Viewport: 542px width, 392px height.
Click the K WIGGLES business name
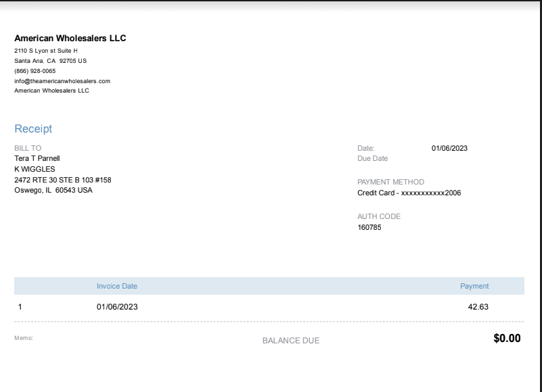(35, 169)
